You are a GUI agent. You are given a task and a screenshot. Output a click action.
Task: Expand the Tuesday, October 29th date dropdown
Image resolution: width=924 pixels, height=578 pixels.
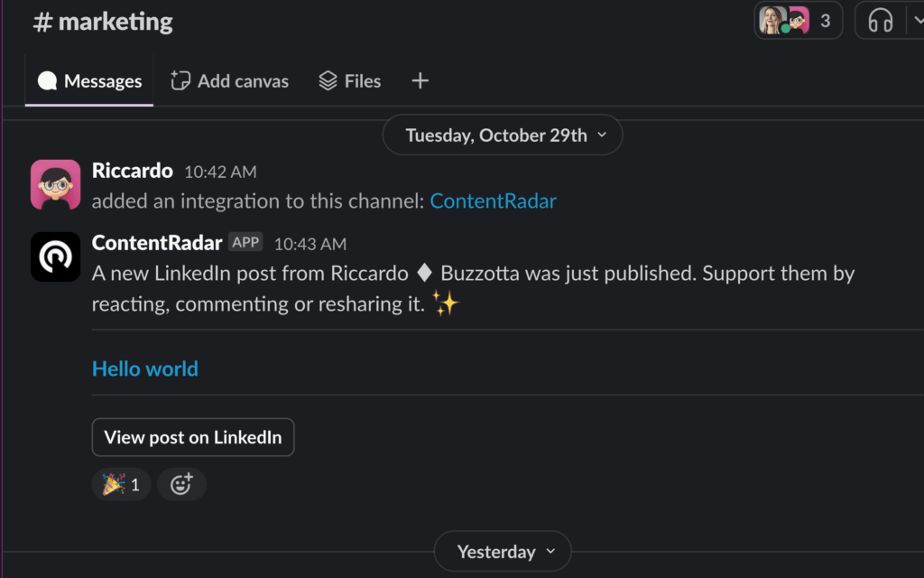point(503,135)
